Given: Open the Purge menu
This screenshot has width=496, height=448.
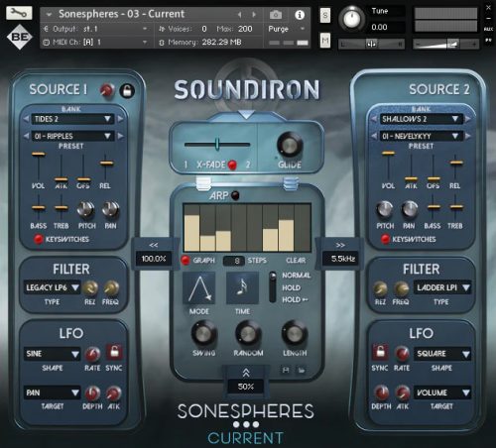Looking at the screenshot, I should pos(287,29).
